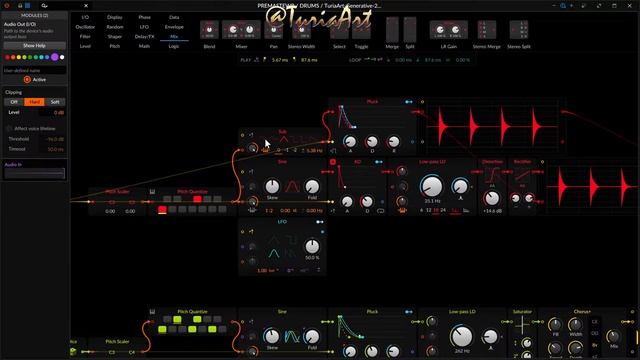Enable Affect voice lifetime checkbox
The image size is (640, 360).
9,129
